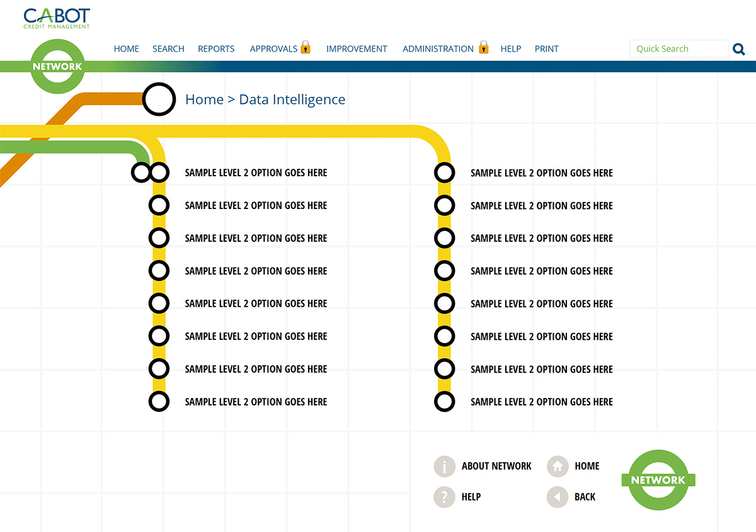Click the footer Home house icon

click(558, 467)
